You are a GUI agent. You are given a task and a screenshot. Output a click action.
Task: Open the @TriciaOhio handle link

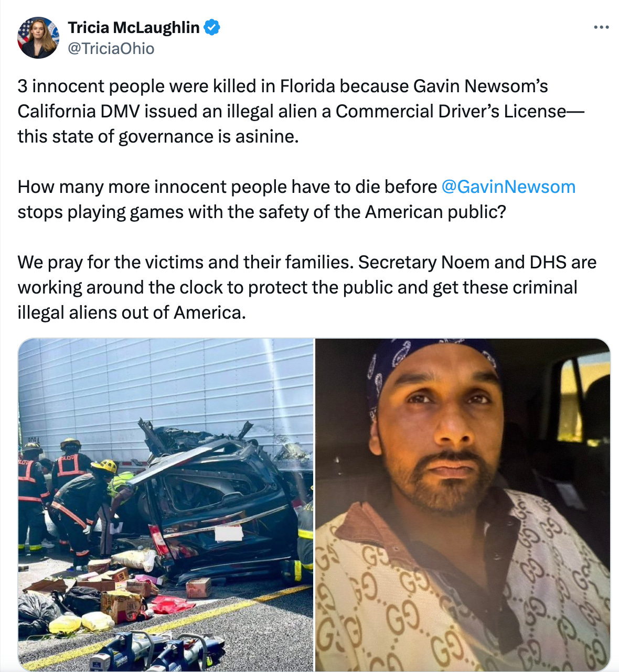coord(111,49)
